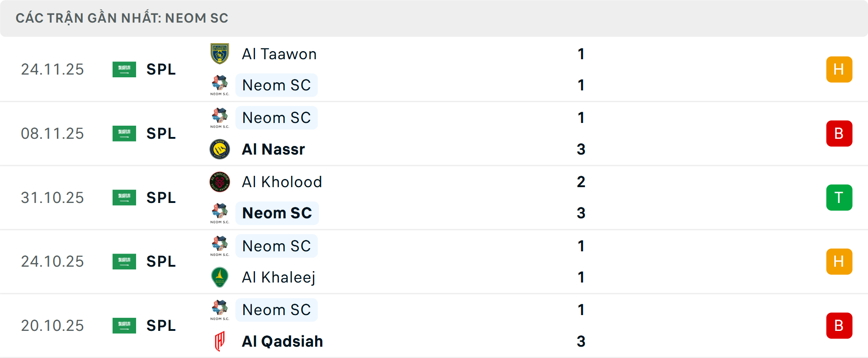Click the Al Kholood club badge

(220, 182)
